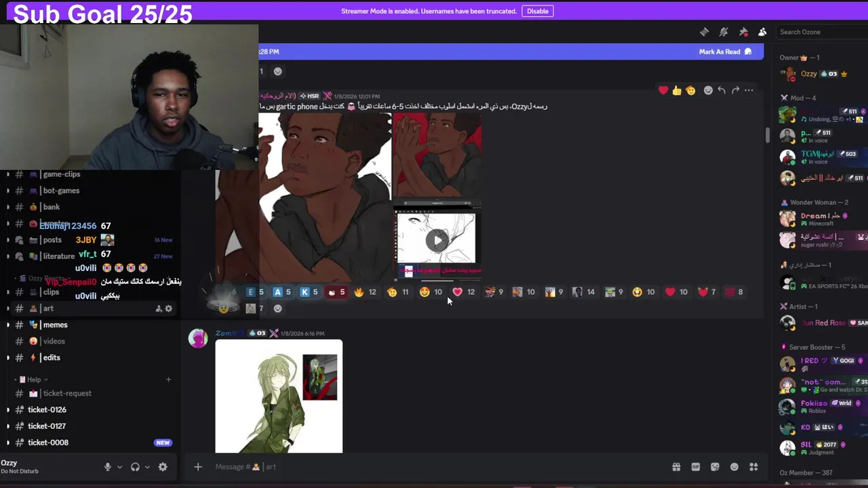Toggle the letter K reaction with 5

tap(309, 292)
